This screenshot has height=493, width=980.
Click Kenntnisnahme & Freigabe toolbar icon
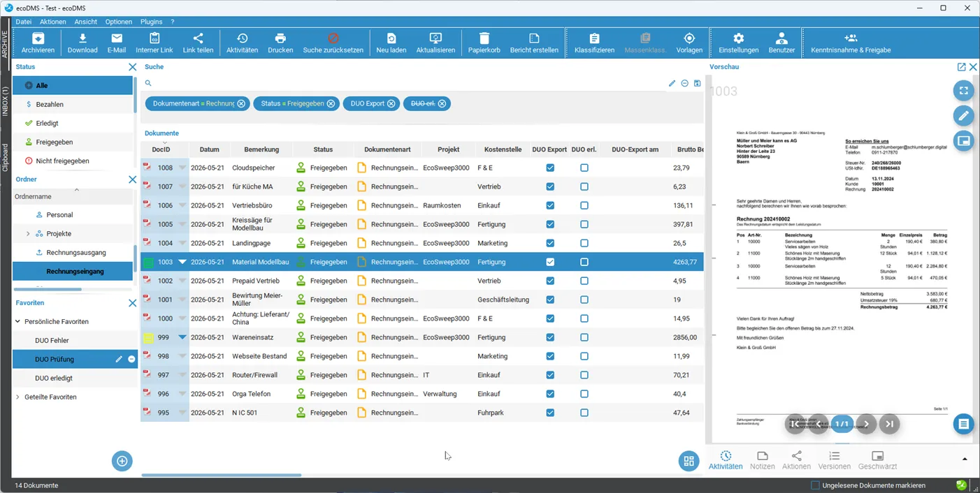(851, 43)
